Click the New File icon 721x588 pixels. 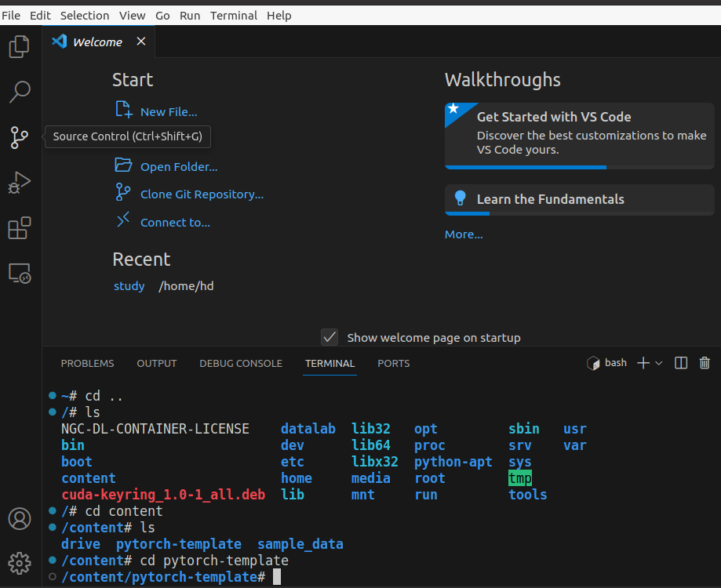(x=124, y=110)
